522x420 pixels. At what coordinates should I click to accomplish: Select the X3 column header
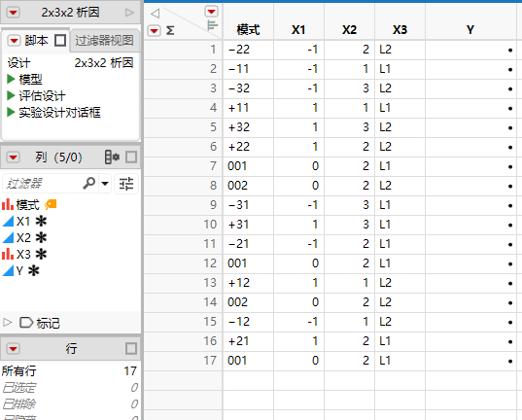coord(400,30)
